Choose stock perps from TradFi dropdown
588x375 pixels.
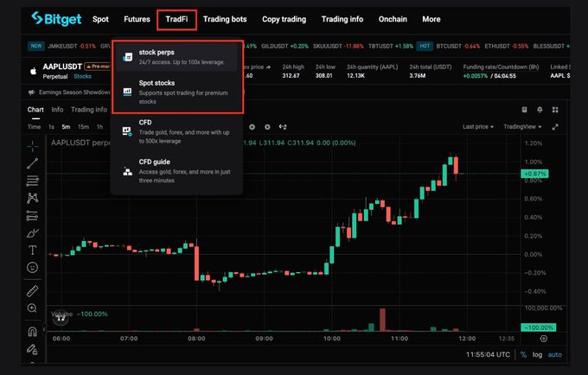coord(176,57)
